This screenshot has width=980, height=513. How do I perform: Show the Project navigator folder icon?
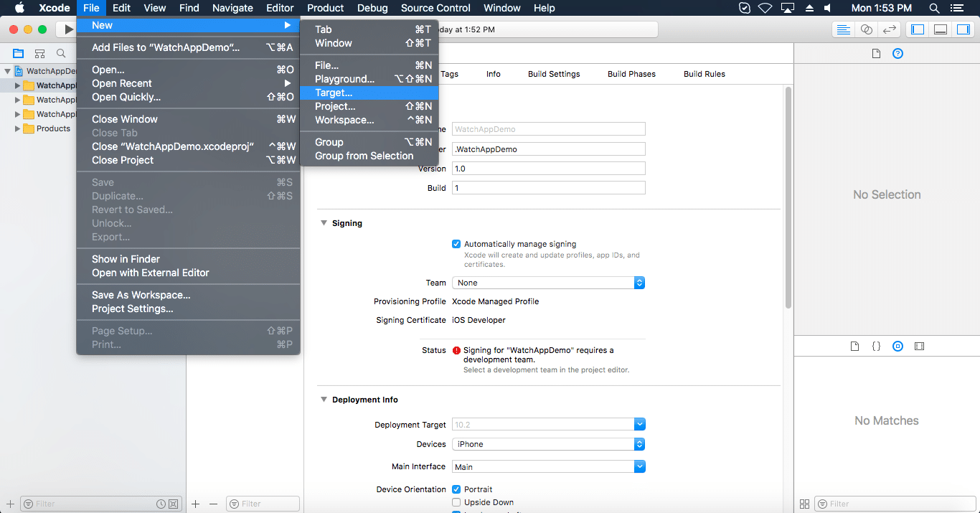19,54
